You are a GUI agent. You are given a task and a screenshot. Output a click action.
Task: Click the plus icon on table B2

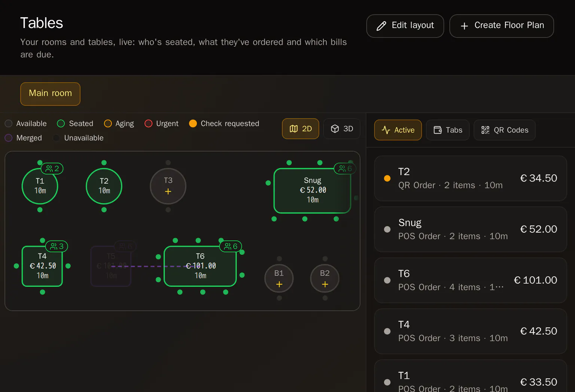pos(325,284)
